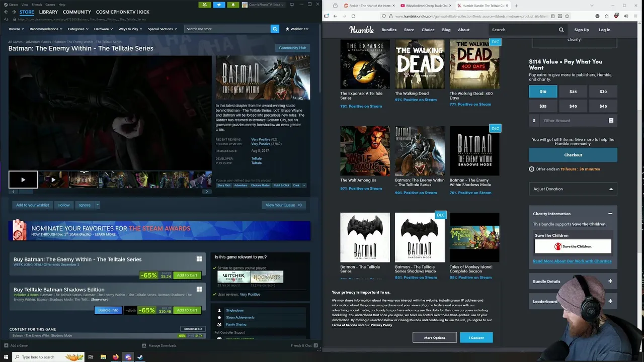Open Friends & Chat in Steam
The image size is (644, 362).
pyautogui.click(x=304, y=345)
